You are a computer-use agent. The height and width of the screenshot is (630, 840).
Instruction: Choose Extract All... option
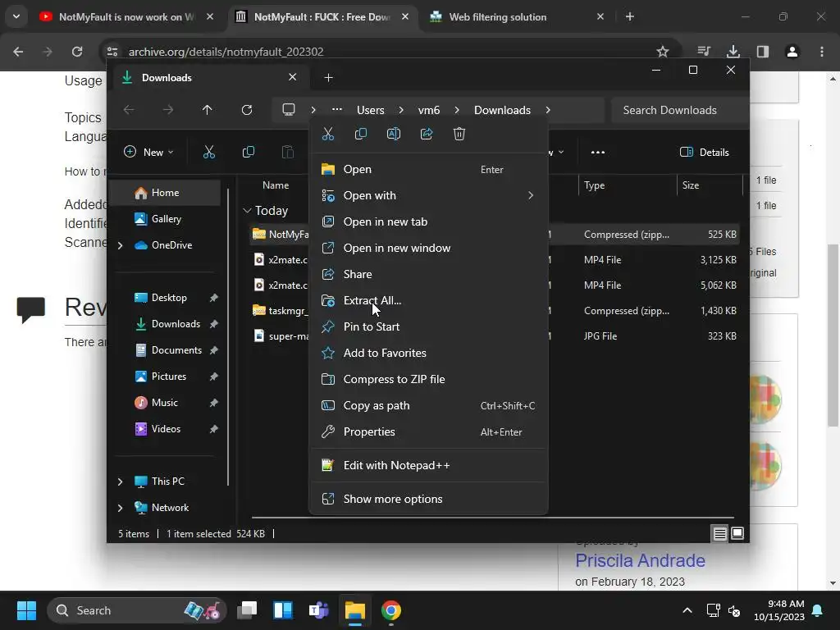(x=428, y=300)
